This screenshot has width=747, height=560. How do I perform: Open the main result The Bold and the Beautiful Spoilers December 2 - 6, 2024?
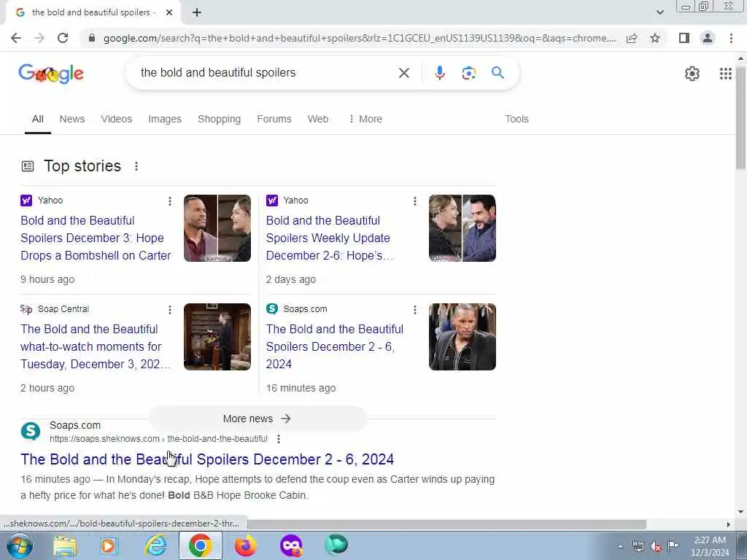coord(207,459)
